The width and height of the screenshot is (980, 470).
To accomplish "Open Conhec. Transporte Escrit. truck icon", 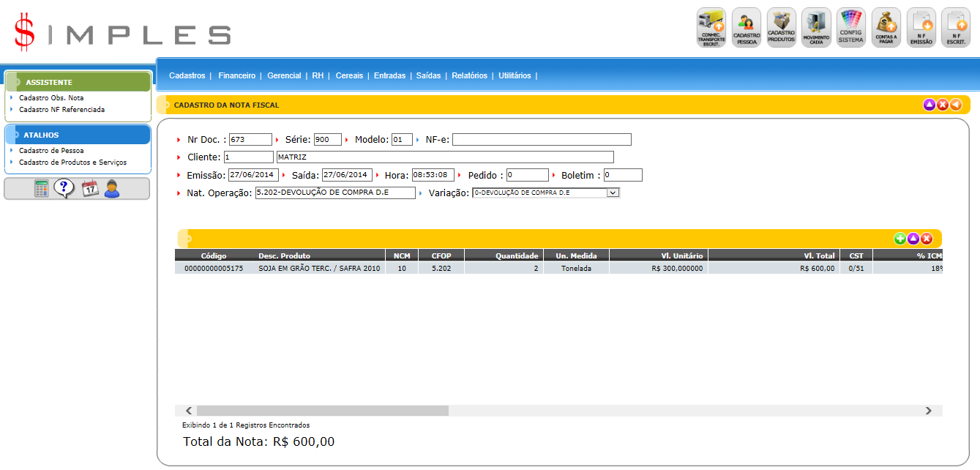I will click(711, 28).
